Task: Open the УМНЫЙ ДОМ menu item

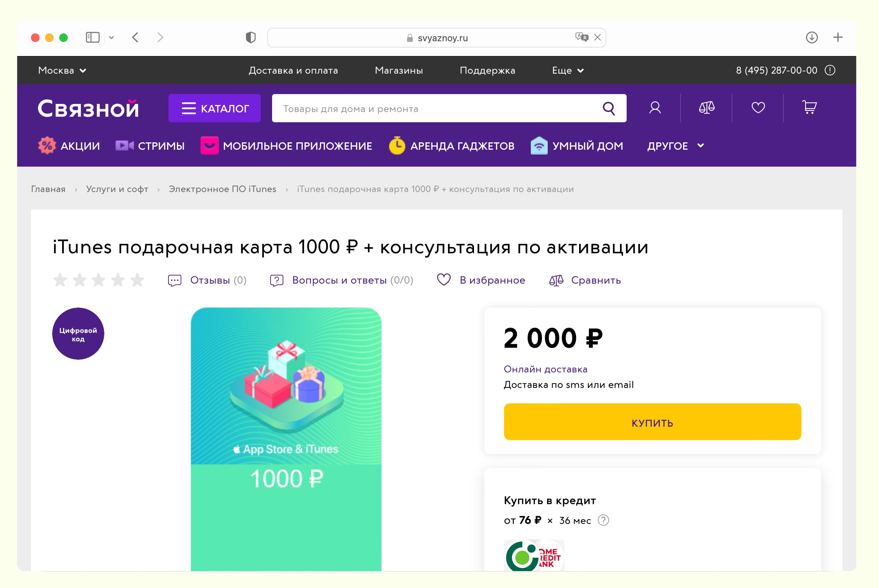Action: tap(577, 146)
